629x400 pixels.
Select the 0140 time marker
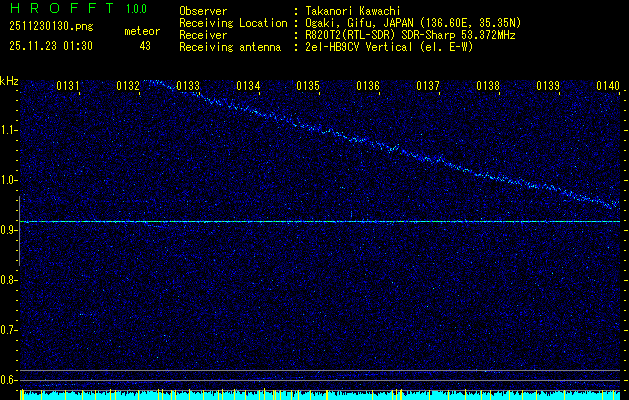(608, 85)
